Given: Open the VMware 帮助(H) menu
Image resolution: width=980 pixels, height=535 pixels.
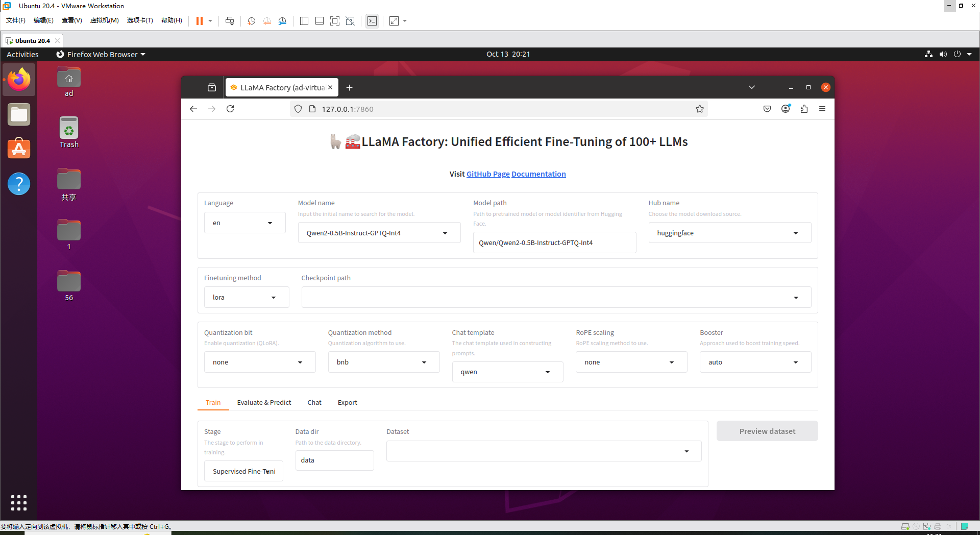Looking at the screenshot, I should click(171, 20).
